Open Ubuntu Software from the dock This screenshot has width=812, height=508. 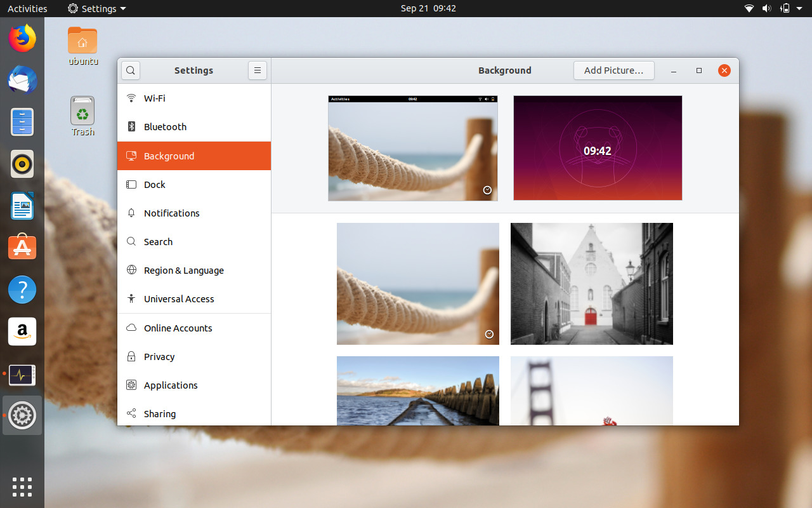(22, 248)
